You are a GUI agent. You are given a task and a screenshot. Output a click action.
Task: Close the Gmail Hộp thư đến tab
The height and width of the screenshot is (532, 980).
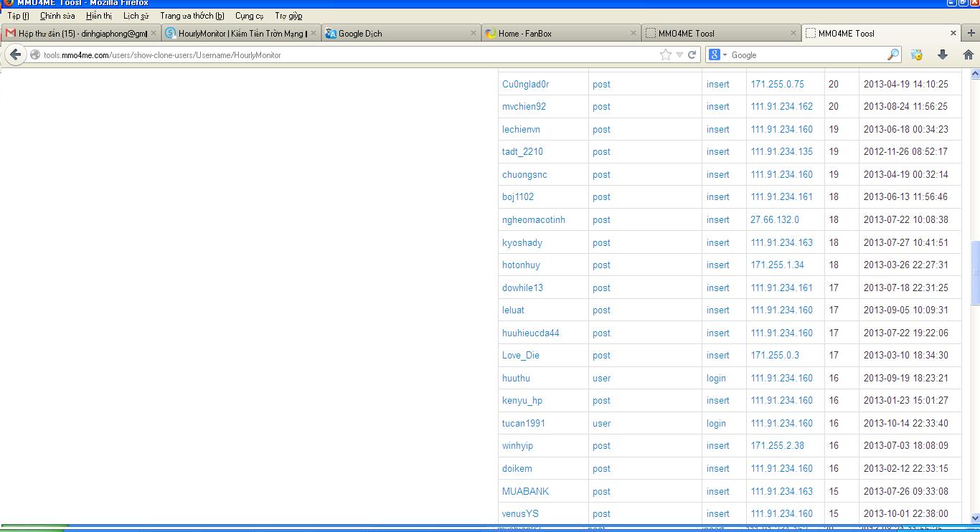(x=153, y=33)
